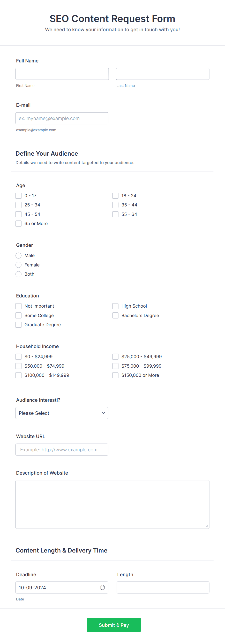
Task: Check the '0 - 17' age checkbox
Action: click(x=18, y=196)
